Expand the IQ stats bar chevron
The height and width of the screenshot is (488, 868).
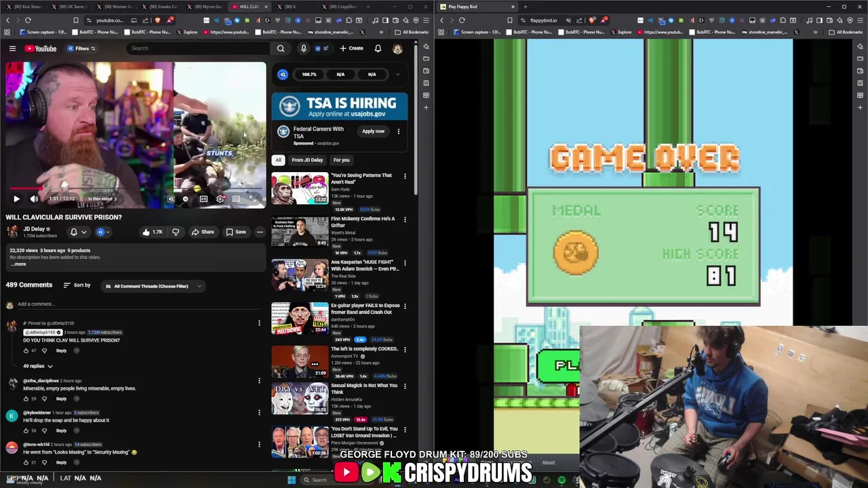coord(398,75)
